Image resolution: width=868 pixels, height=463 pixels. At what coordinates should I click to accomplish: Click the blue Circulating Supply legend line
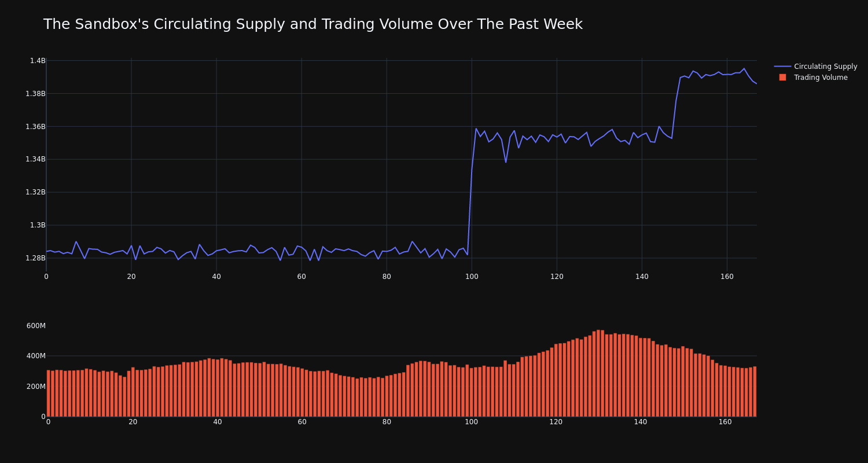(x=782, y=67)
